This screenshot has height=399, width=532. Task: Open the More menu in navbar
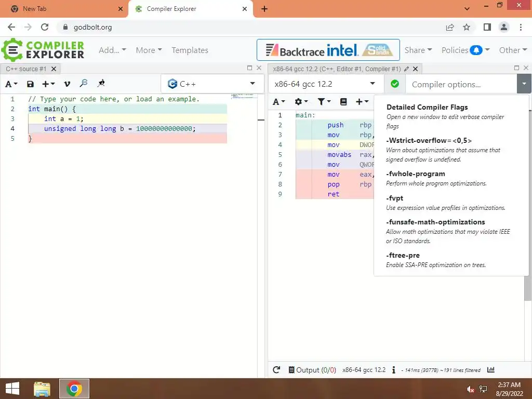tap(149, 50)
